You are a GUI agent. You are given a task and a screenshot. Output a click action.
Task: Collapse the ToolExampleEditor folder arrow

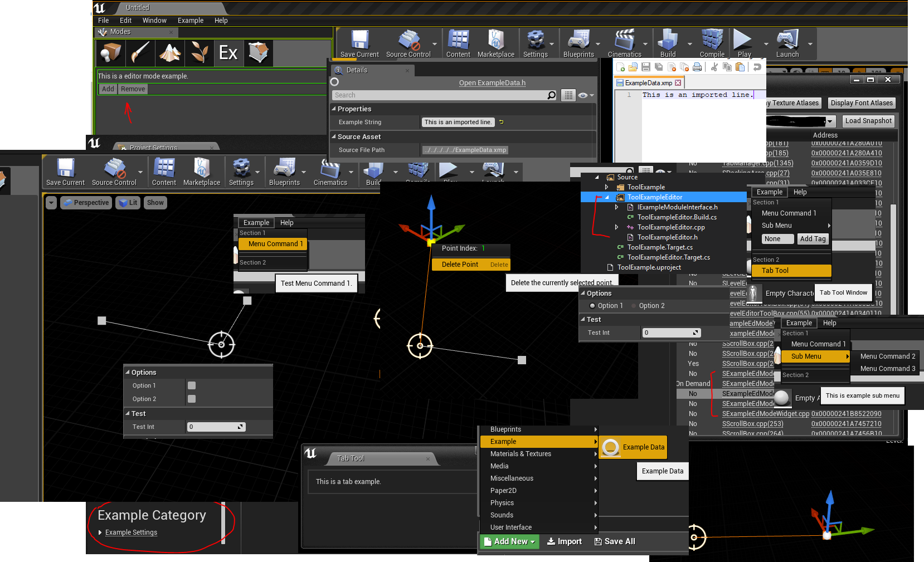[x=606, y=197]
